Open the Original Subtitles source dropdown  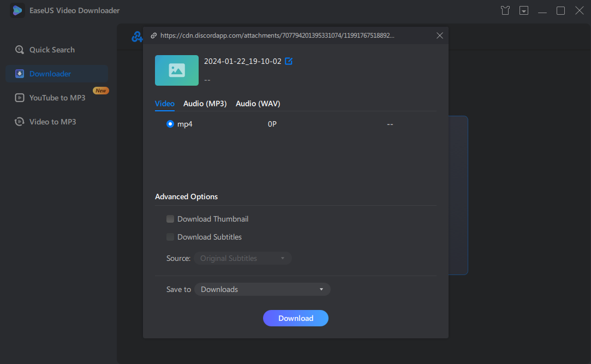[243, 258]
